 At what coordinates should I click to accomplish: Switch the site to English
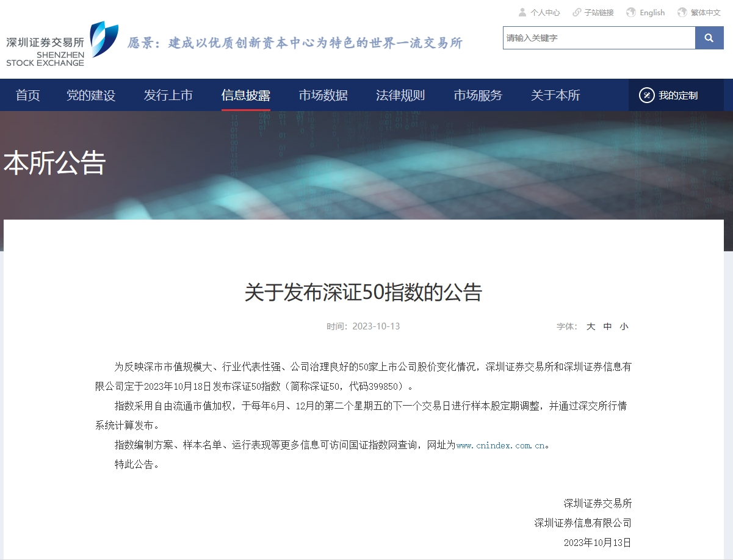652,12
